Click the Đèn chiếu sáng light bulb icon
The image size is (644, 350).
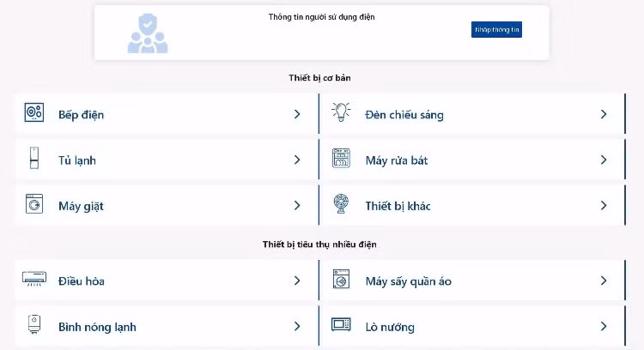coord(341,112)
